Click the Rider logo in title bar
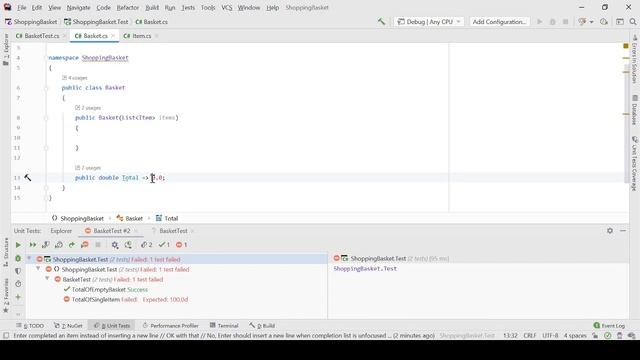This screenshot has width=640, height=360. coord(7,7)
